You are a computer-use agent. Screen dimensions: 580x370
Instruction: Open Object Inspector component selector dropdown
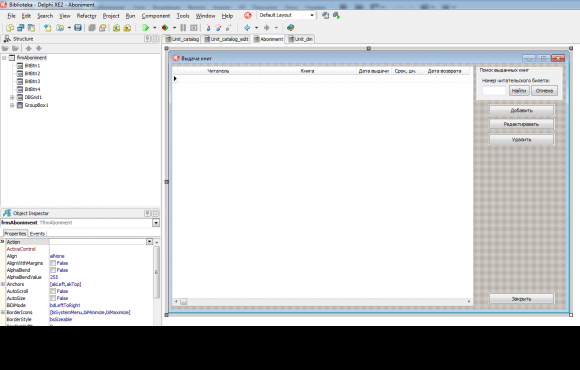click(156, 223)
